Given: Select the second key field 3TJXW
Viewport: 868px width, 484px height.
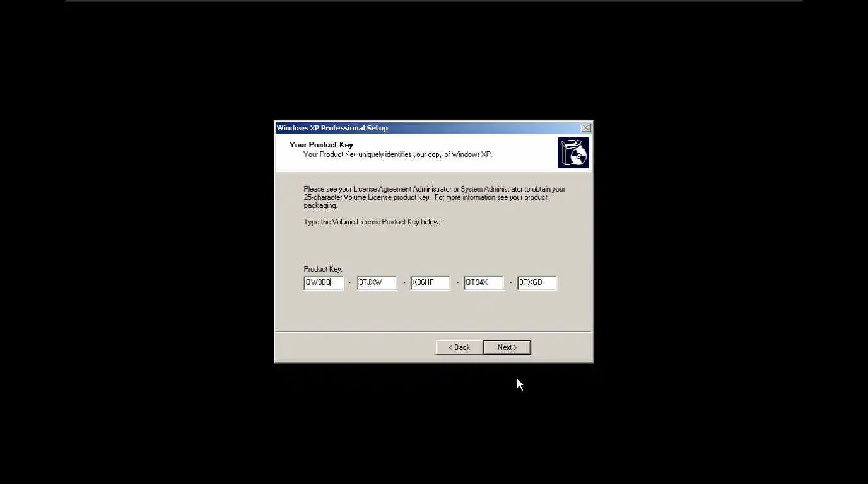Looking at the screenshot, I should (377, 283).
